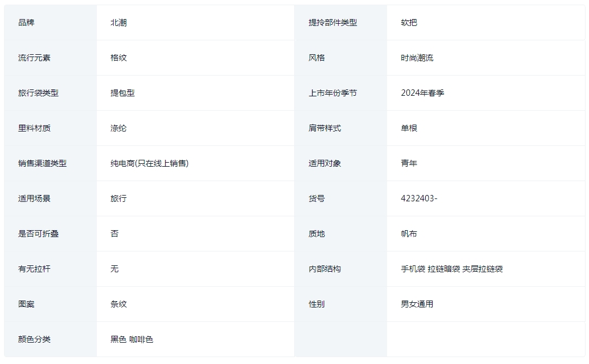Select the 男女通用 gender value
The width and height of the screenshot is (589, 364).
click(x=417, y=304)
